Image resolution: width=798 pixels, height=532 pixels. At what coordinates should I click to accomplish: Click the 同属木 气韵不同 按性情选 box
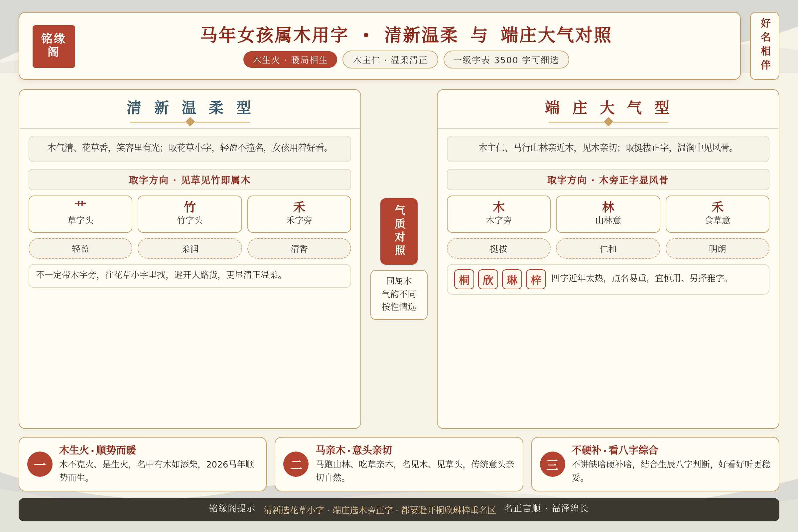pos(399,295)
